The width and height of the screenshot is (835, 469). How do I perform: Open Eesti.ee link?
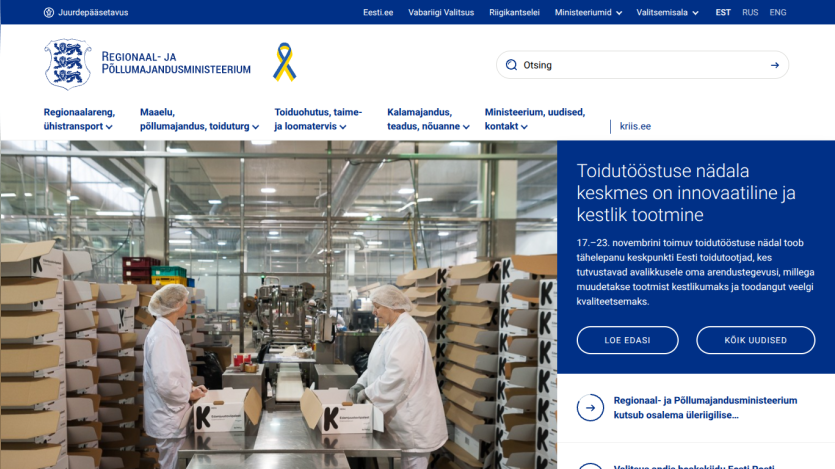click(x=378, y=12)
